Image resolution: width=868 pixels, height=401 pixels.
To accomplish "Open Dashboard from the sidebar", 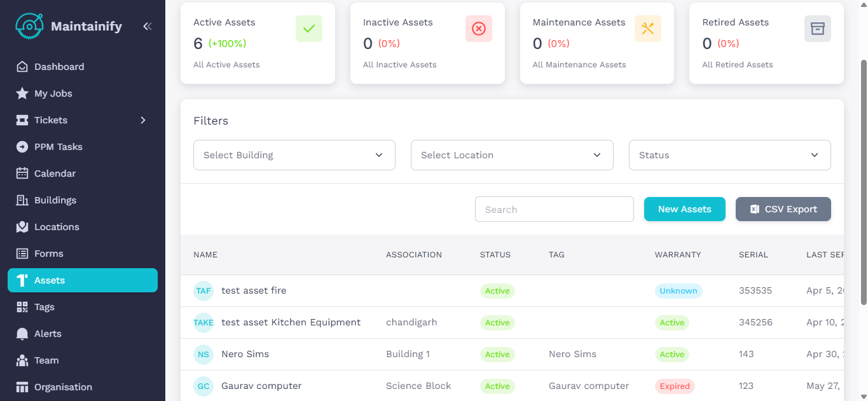I will click(x=59, y=67).
